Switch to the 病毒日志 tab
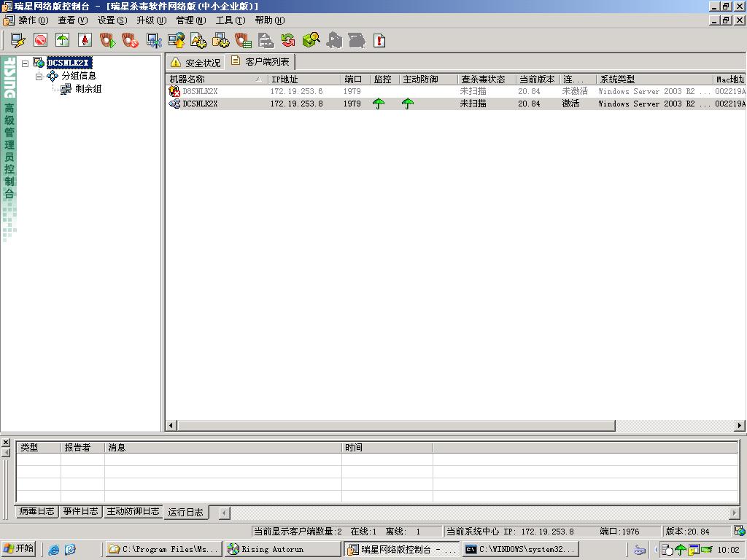 [x=36, y=511]
